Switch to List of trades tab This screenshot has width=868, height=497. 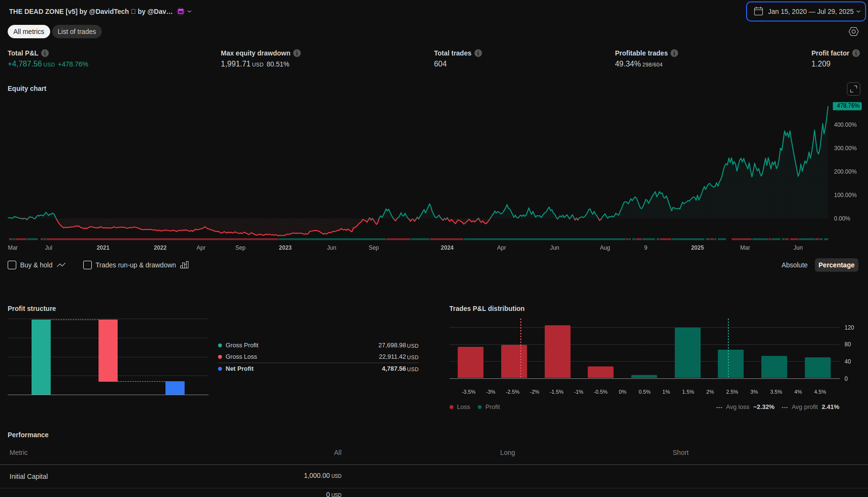click(x=77, y=32)
